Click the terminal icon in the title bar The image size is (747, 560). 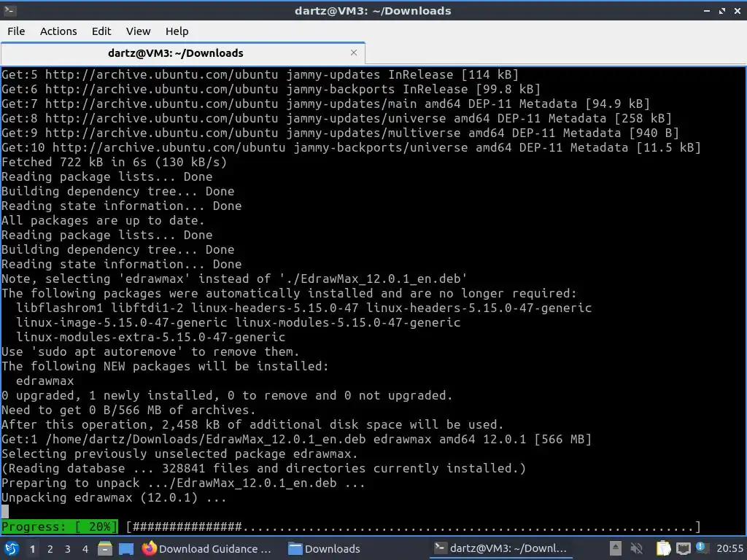coord(9,10)
